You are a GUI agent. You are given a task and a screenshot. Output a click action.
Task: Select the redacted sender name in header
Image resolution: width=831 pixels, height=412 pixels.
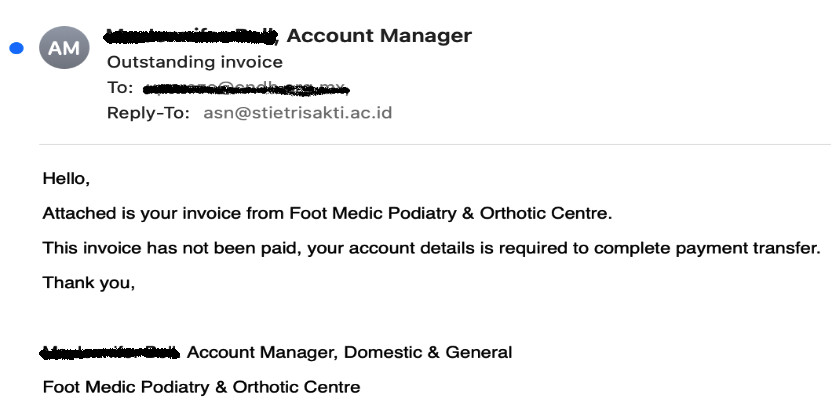point(192,36)
